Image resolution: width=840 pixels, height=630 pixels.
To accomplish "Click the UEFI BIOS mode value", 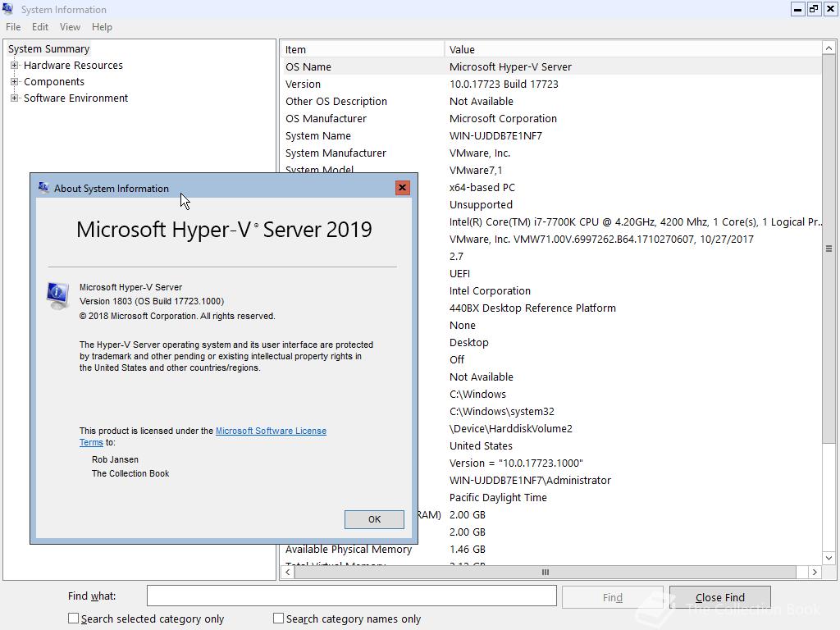I will click(459, 274).
